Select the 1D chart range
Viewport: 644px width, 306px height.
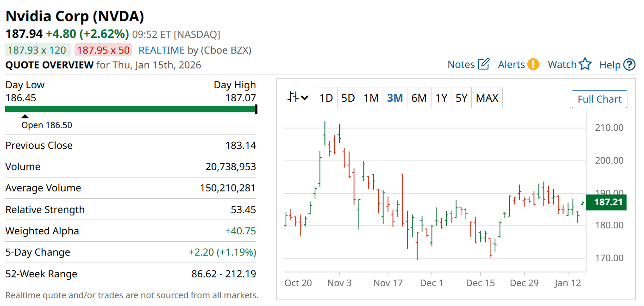click(x=326, y=98)
